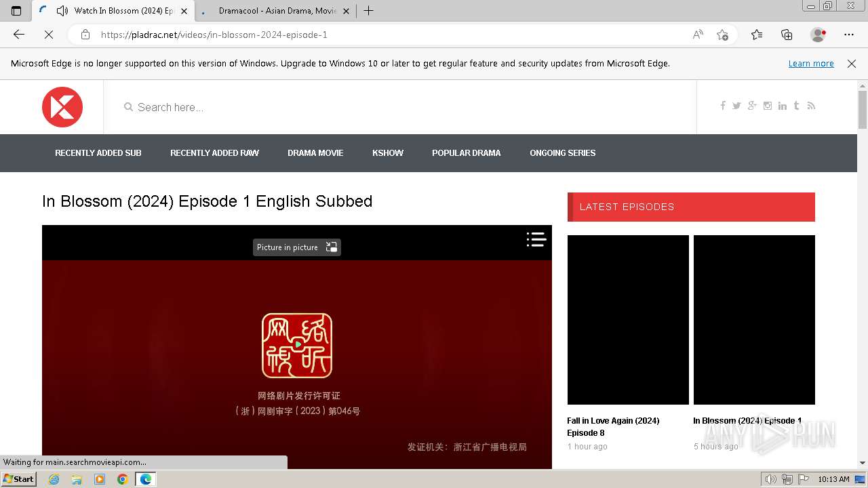The width and height of the screenshot is (868, 488).
Task: Stop loading the page
Action: (x=49, y=35)
